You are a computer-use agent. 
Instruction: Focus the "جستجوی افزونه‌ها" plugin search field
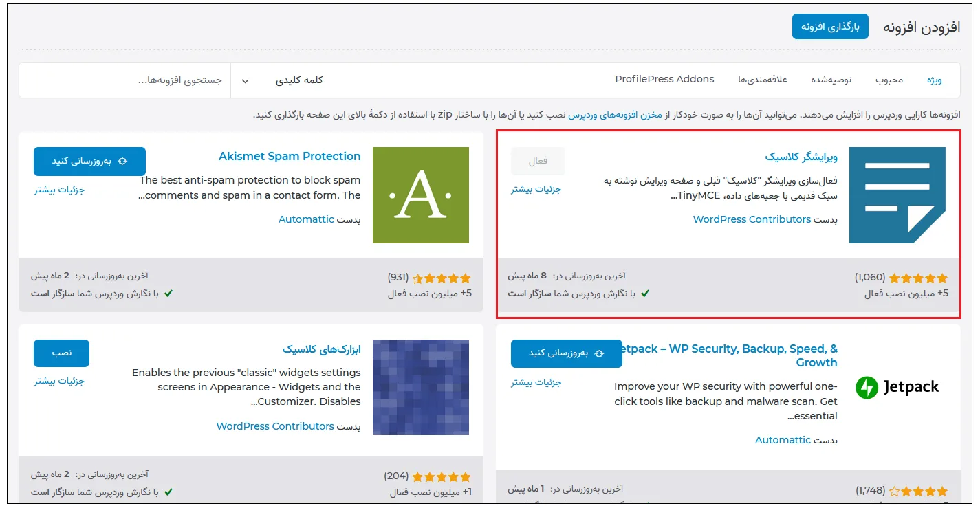(124, 80)
